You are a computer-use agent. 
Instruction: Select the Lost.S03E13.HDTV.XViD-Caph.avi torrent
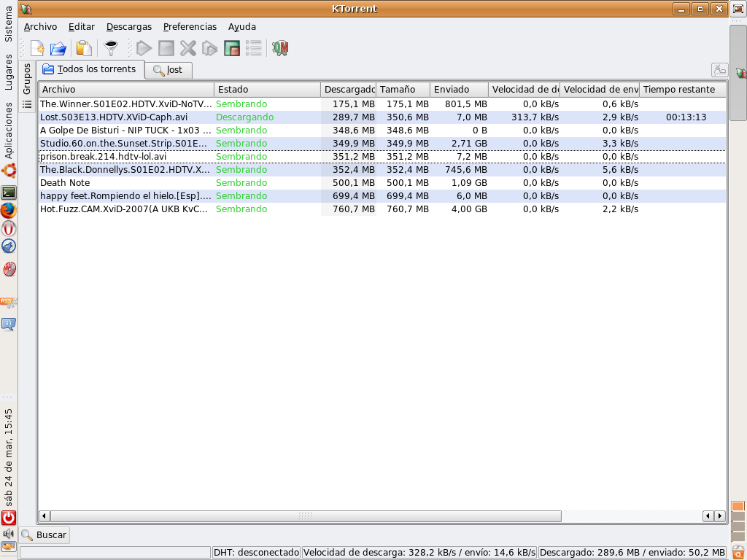tap(382, 117)
